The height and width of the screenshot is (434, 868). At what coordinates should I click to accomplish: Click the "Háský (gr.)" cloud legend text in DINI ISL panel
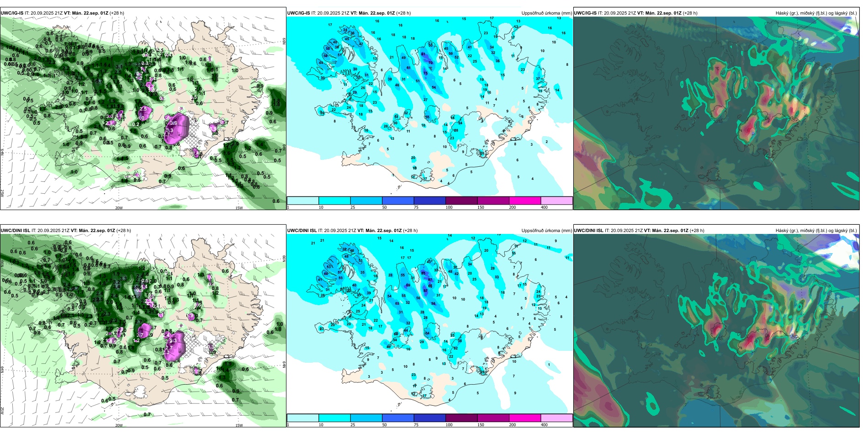tap(788, 231)
